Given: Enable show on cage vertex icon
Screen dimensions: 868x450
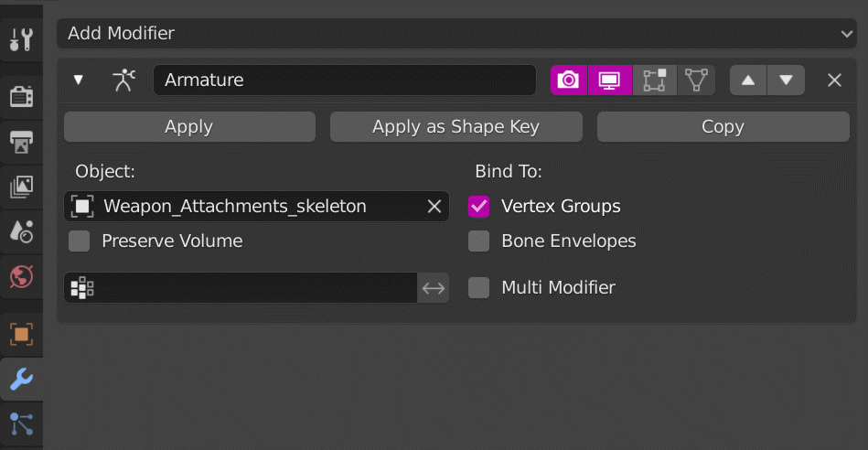Looking at the screenshot, I should (x=696, y=80).
